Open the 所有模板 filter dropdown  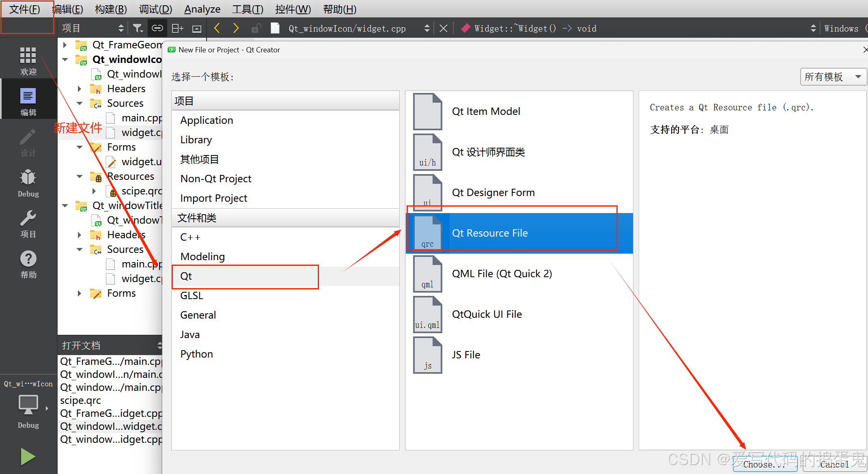click(x=833, y=77)
